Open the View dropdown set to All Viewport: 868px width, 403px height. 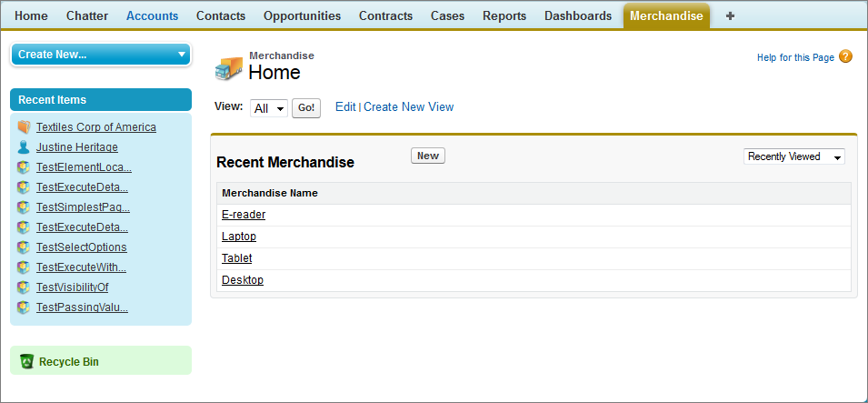(268, 108)
